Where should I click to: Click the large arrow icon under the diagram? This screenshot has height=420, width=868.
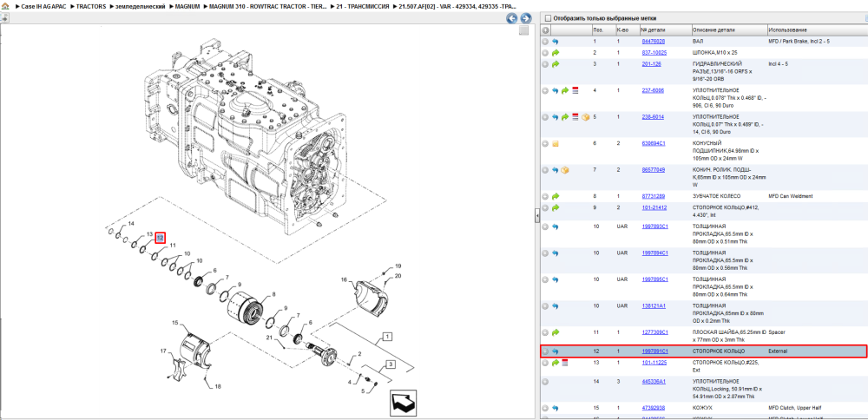[403, 403]
